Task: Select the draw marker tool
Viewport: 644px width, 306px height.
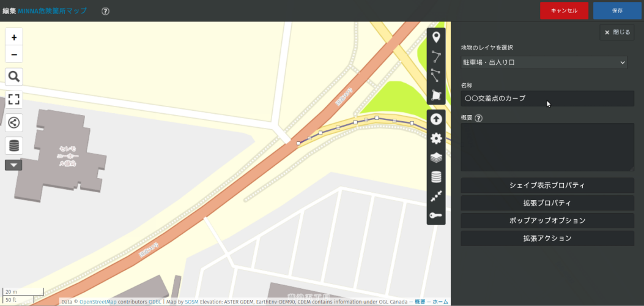Action: pos(436,37)
